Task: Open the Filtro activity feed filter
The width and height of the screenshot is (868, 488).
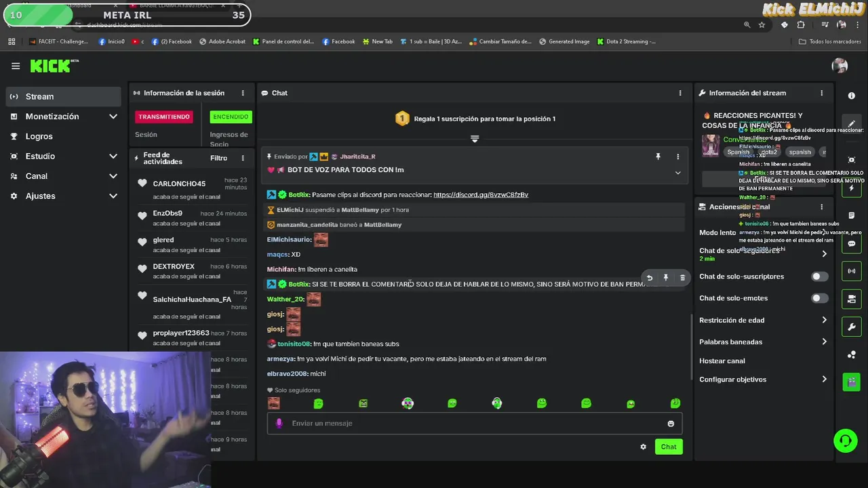Action: pos(218,158)
